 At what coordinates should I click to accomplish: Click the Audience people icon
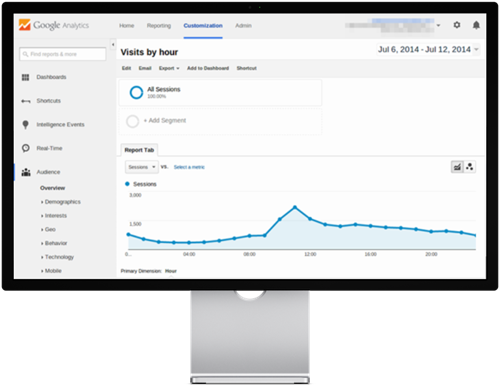pos(26,172)
